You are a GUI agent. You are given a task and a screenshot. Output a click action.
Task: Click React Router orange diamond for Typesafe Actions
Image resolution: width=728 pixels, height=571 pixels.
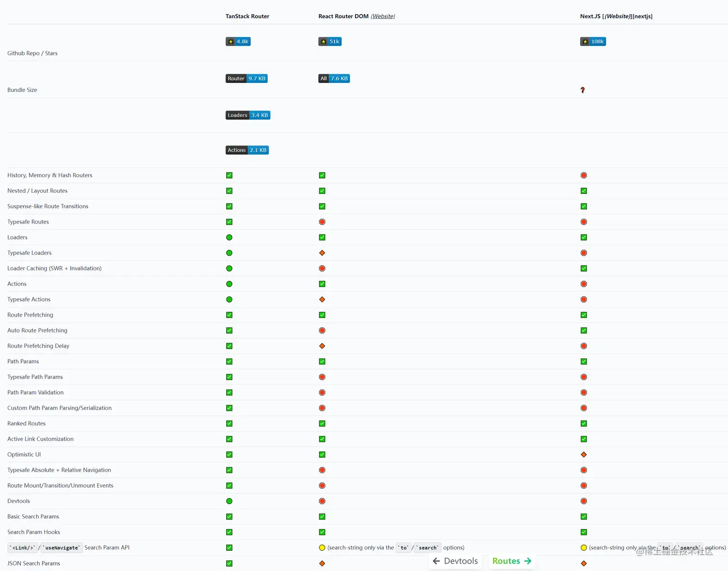coord(322,300)
